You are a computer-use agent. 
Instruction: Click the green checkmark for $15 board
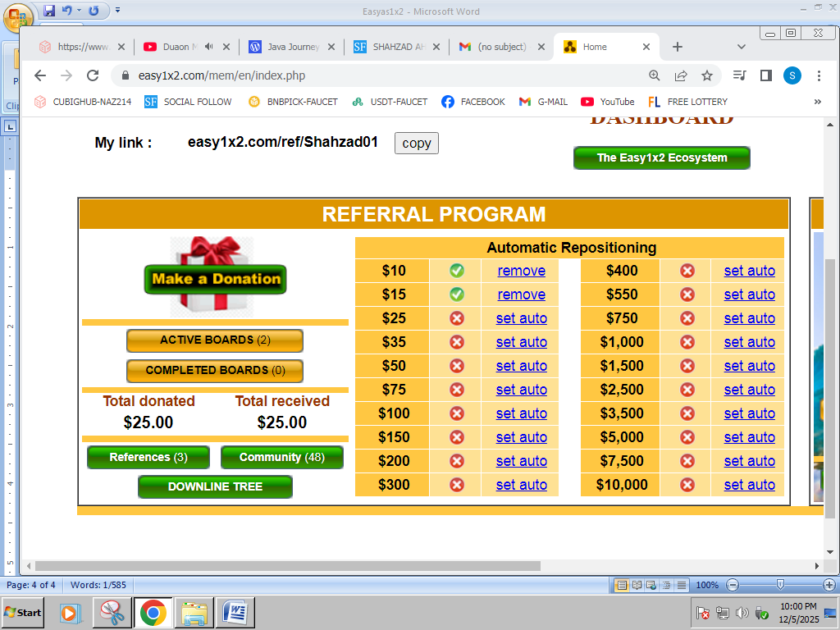[457, 294]
